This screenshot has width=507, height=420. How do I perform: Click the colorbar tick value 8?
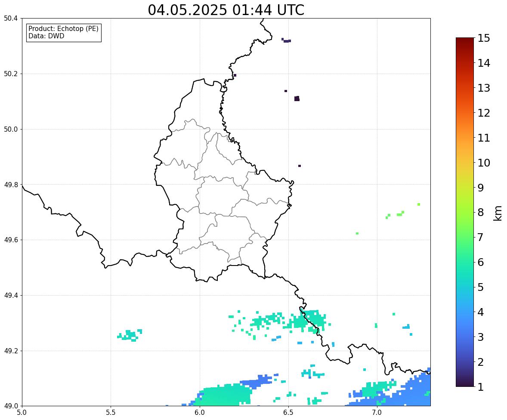click(x=481, y=213)
